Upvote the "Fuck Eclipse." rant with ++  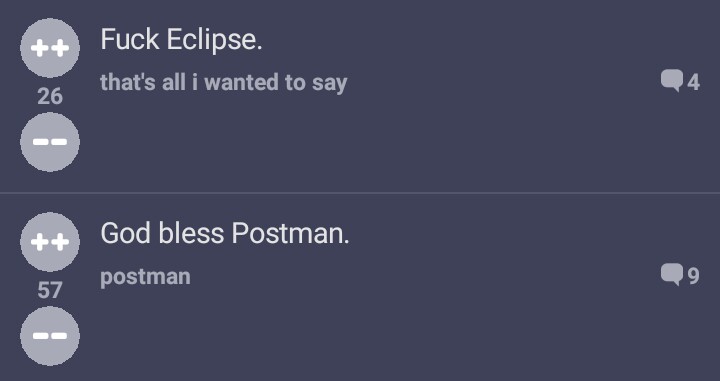tap(50, 48)
